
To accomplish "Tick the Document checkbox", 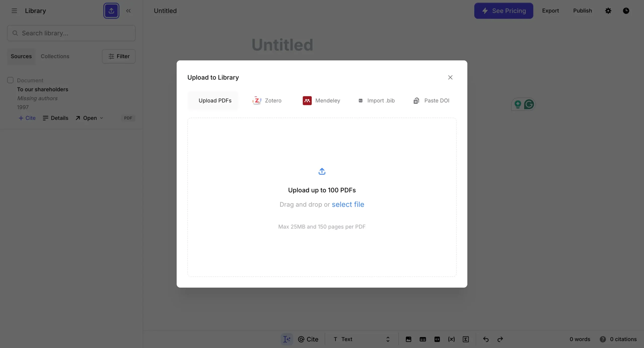I will pyautogui.click(x=10, y=80).
